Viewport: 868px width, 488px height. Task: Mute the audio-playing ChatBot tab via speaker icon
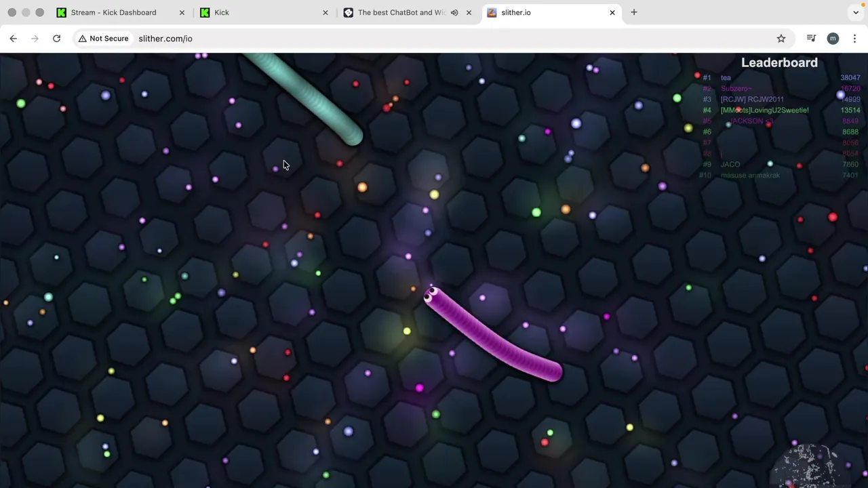[454, 12]
